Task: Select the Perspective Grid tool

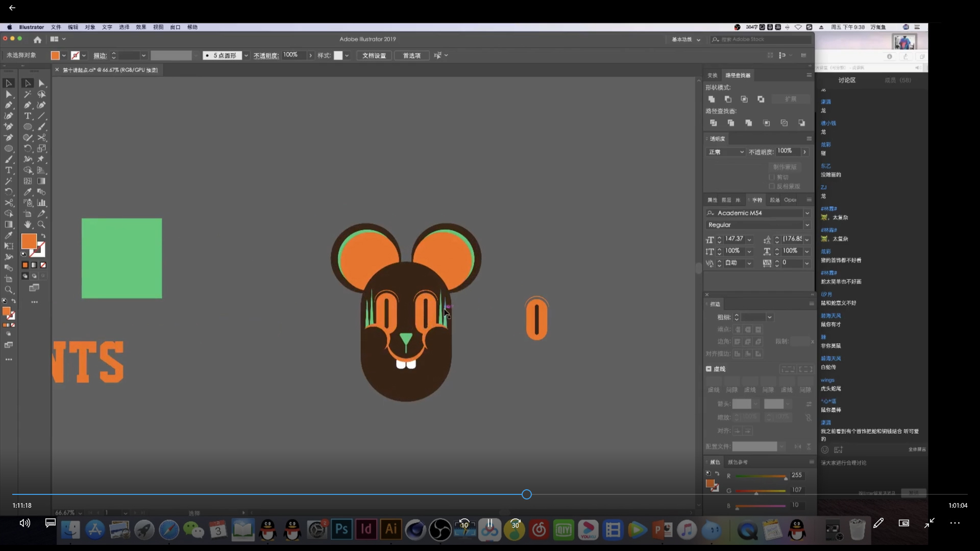Action: (42, 170)
